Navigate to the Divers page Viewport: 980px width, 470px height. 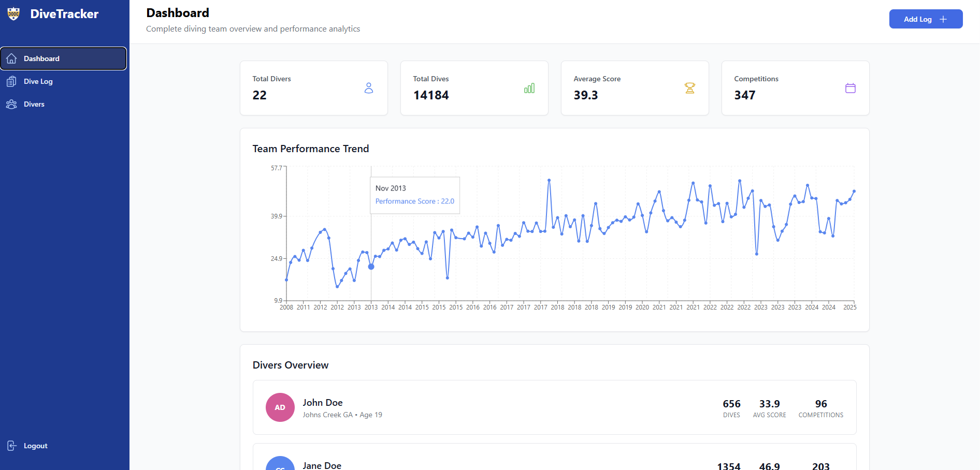tap(34, 104)
